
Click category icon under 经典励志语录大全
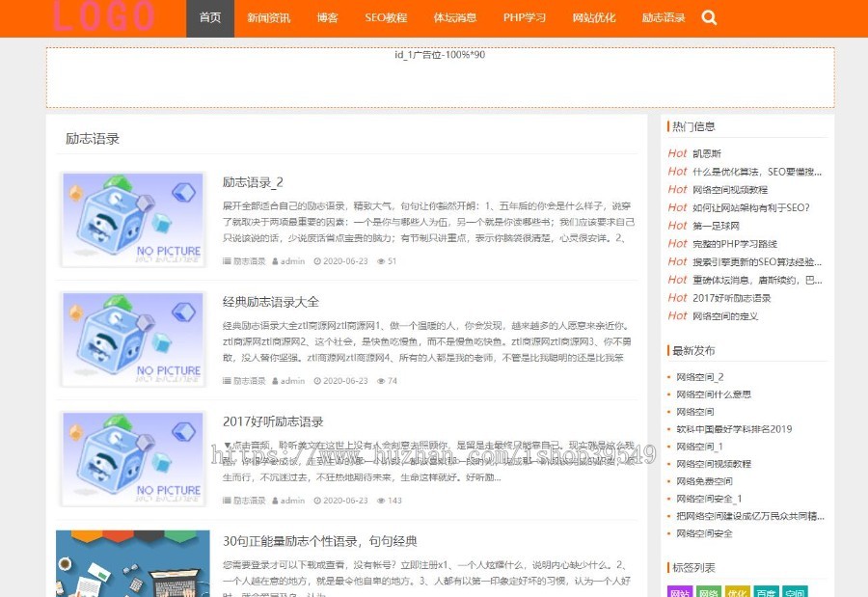point(227,380)
